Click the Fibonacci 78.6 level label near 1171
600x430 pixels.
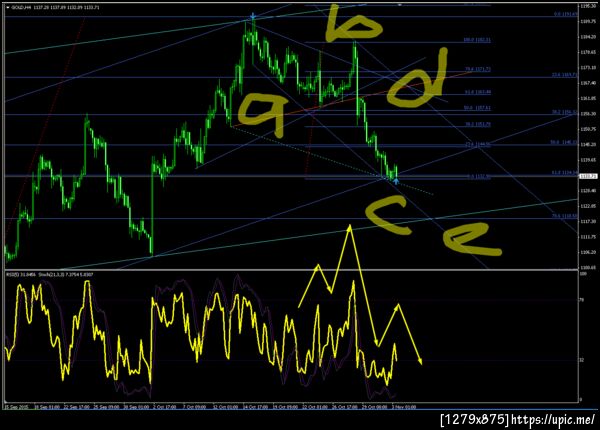[x=478, y=69]
